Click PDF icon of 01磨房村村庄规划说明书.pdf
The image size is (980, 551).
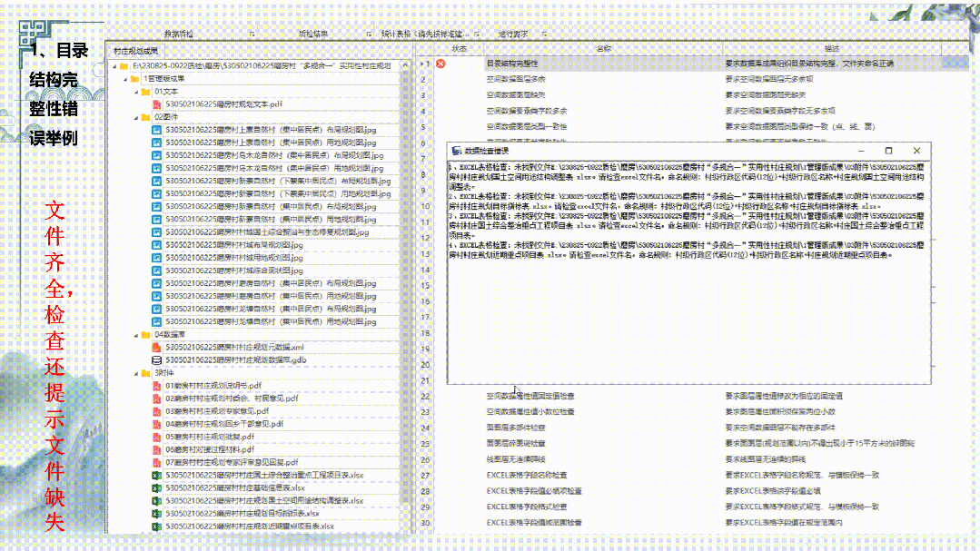157,386
